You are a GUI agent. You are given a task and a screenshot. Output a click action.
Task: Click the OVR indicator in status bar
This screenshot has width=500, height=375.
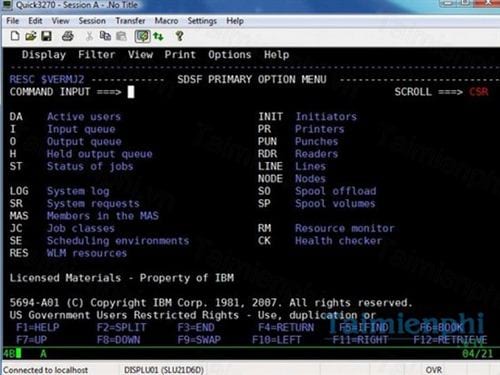(x=434, y=370)
